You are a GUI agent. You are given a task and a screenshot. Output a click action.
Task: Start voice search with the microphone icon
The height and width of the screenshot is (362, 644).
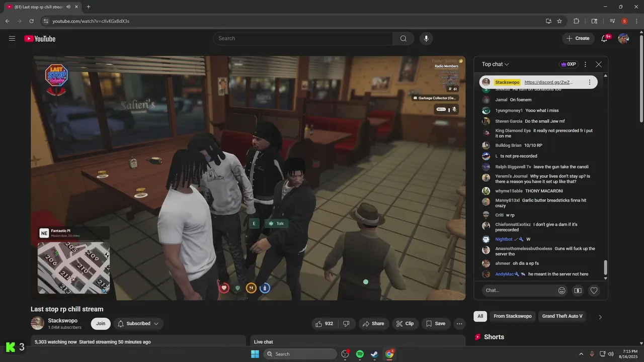click(426, 38)
